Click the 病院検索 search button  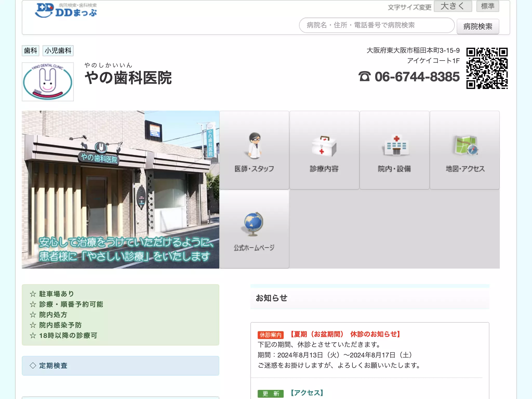[x=478, y=26]
